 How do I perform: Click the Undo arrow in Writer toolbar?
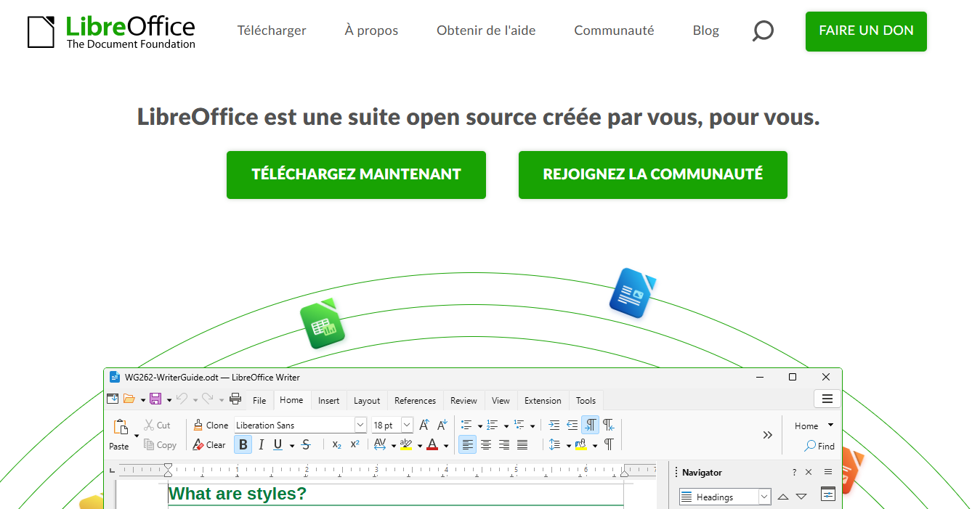[182, 399]
